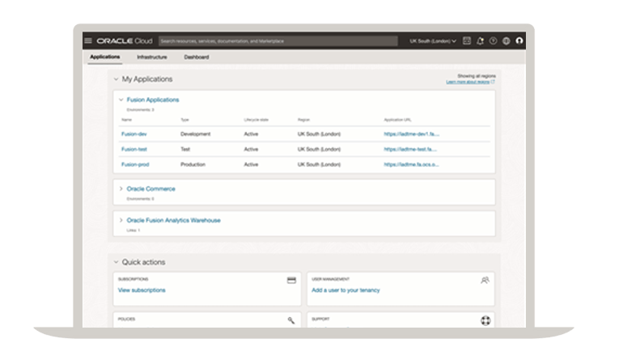Open the UK South (London) region dropdown

(x=433, y=40)
